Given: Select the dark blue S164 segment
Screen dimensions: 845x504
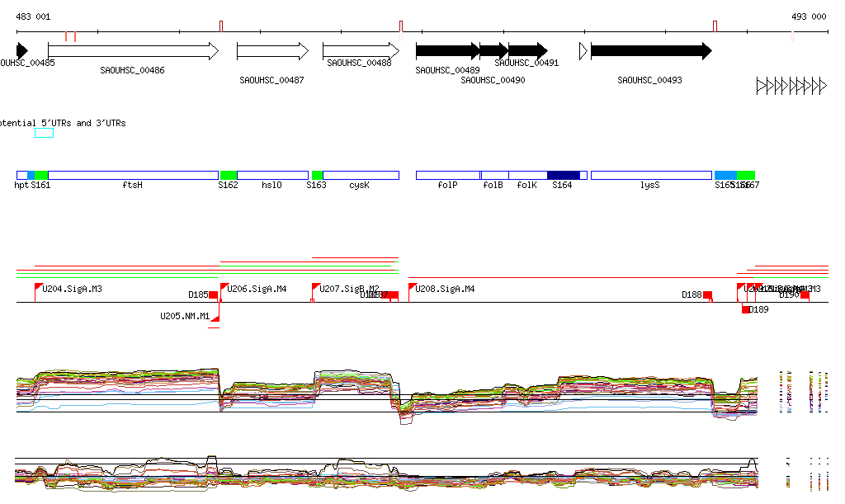Looking at the screenshot, I should tap(563, 175).
